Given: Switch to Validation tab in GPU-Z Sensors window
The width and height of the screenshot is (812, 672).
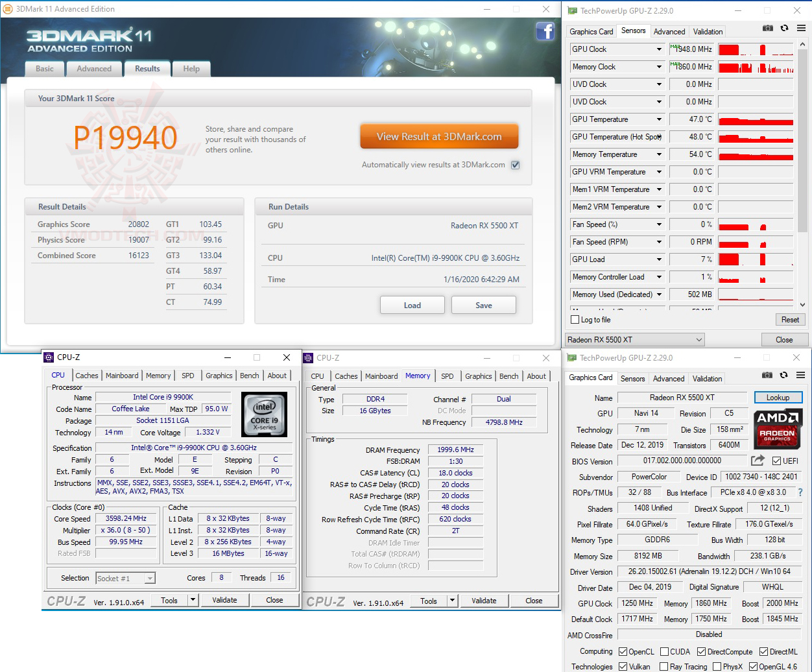Looking at the screenshot, I should [708, 32].
